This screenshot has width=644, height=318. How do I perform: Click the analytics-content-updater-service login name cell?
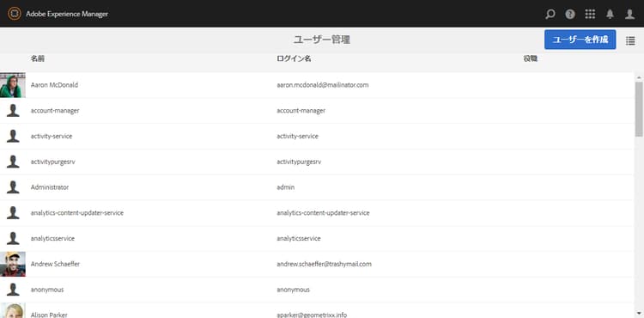tap(323, 213)
